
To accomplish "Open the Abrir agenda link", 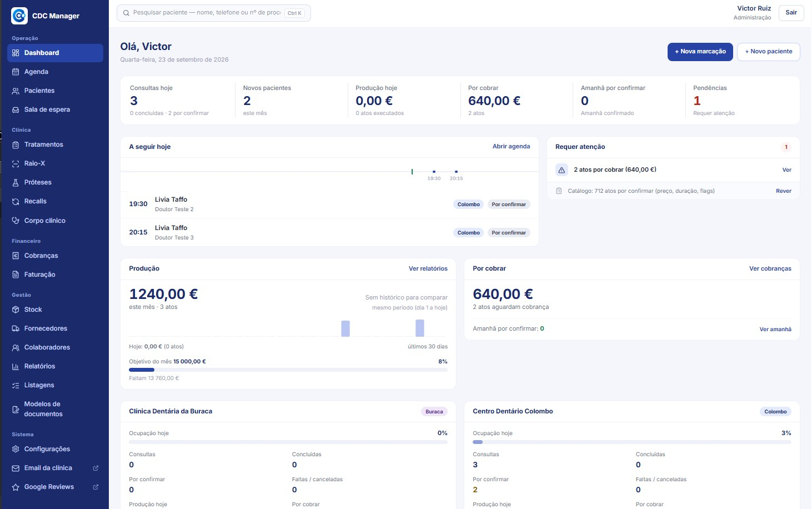I will 511,147.
